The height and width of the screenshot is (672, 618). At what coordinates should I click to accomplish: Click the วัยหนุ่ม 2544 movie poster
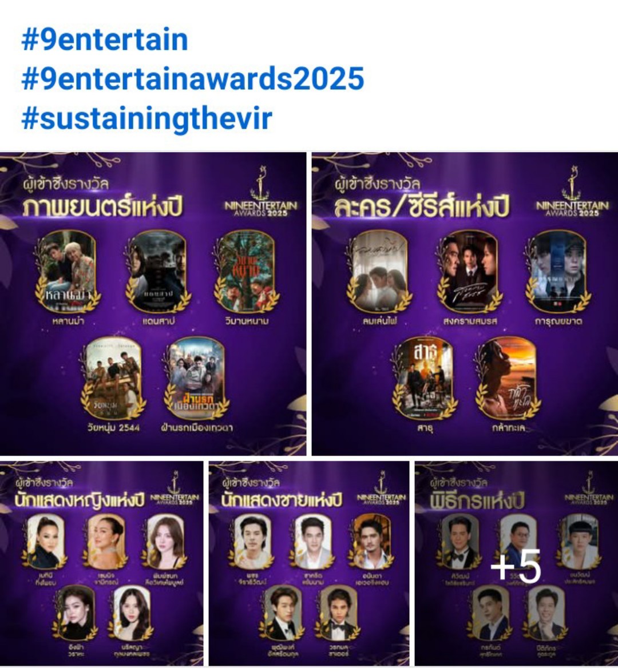113,377
